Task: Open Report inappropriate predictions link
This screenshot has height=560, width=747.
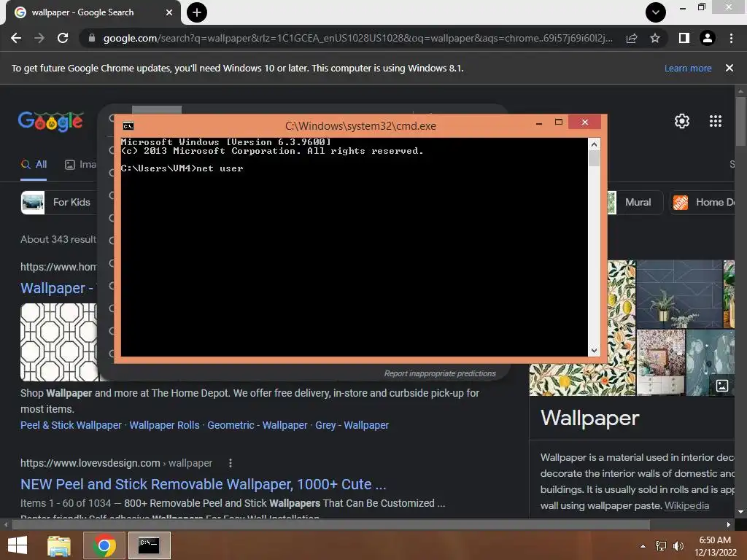Action: tap(440, 373)
